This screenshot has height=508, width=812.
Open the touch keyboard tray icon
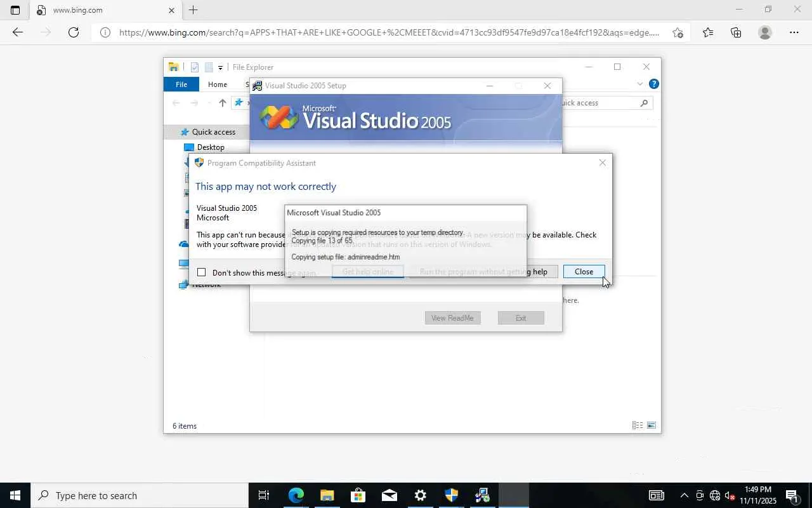(656, 495)
